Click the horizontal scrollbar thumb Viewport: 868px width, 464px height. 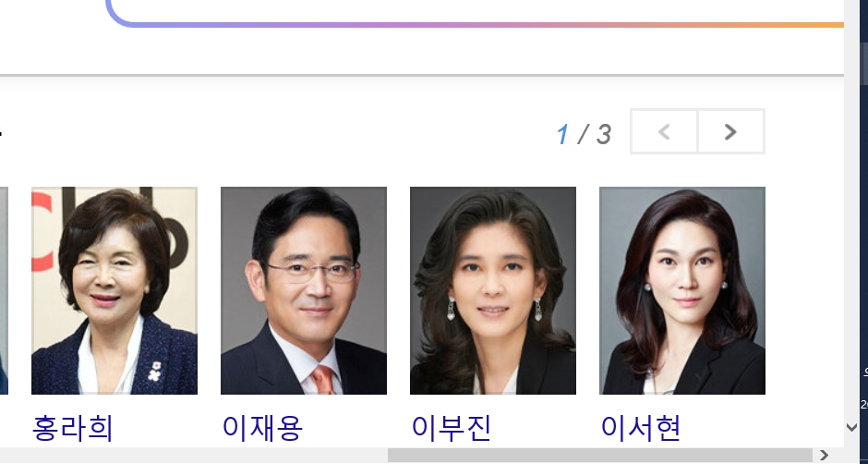tap(600, 455)
